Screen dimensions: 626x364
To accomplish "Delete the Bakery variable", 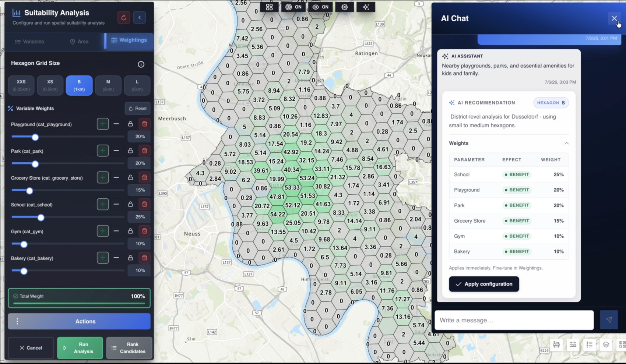I will point(144,258).
